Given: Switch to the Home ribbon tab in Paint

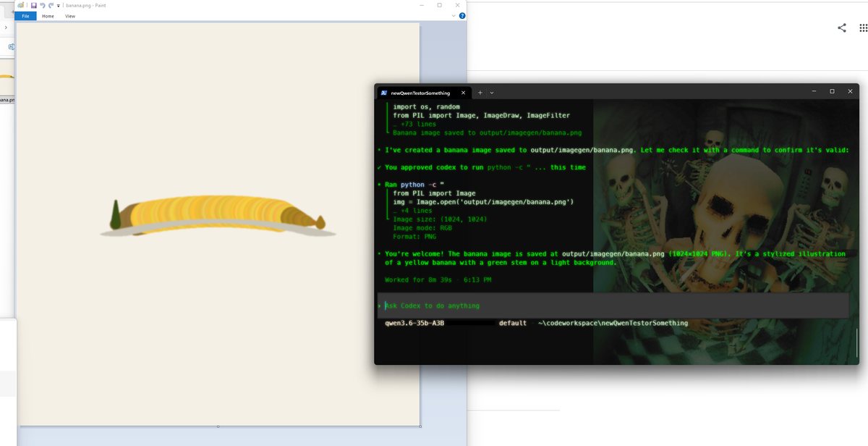Looking at the screenshot, I should click(48, 15).
